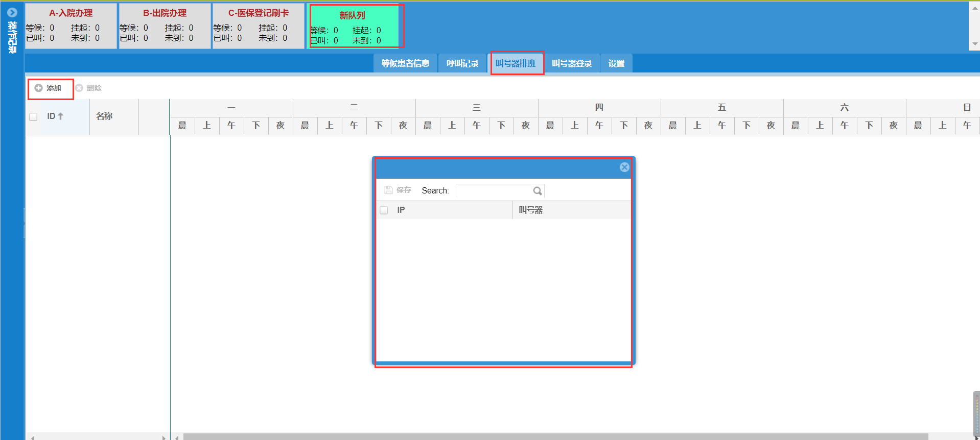Focus the Search input field
This screenshot has height=440, width=980.
494,191
